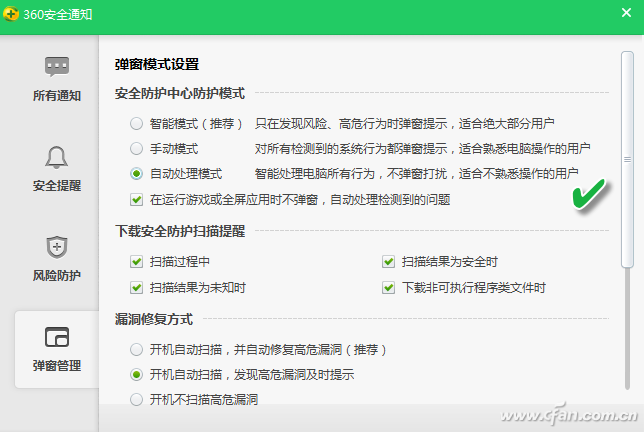Screen dimensions: 644x432
Task: Select 手动模式 radio button
Action: click(x=136, y=149)
